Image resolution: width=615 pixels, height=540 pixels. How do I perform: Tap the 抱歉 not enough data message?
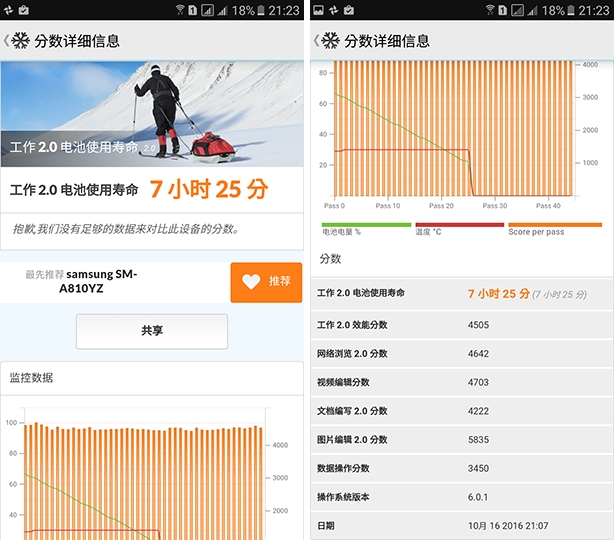tap(126, 229)
